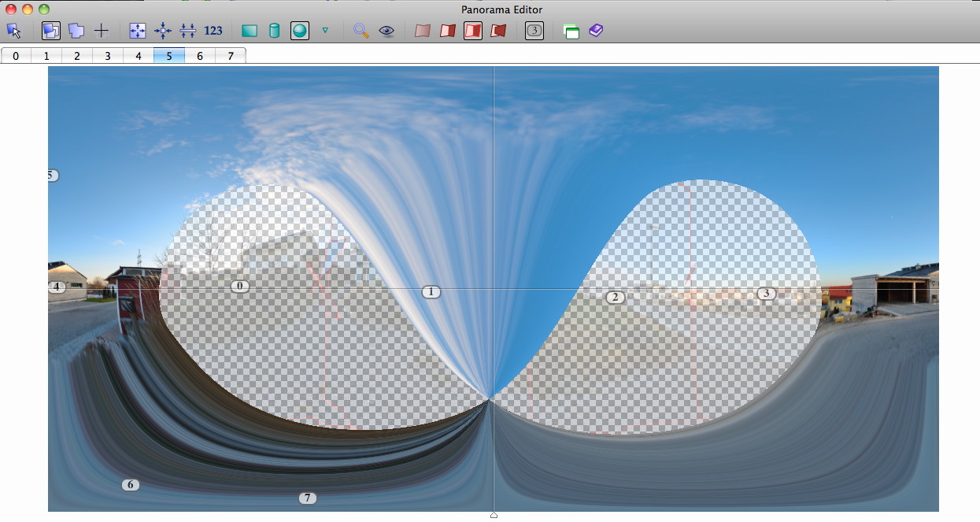Switch to image tab 0
This screenshot has width=980, height=522.
coord(16,56)
